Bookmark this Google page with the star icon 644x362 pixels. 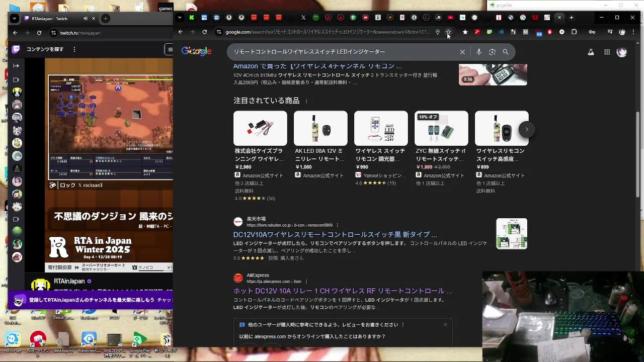pyautogui.click(x=448, y=32)
